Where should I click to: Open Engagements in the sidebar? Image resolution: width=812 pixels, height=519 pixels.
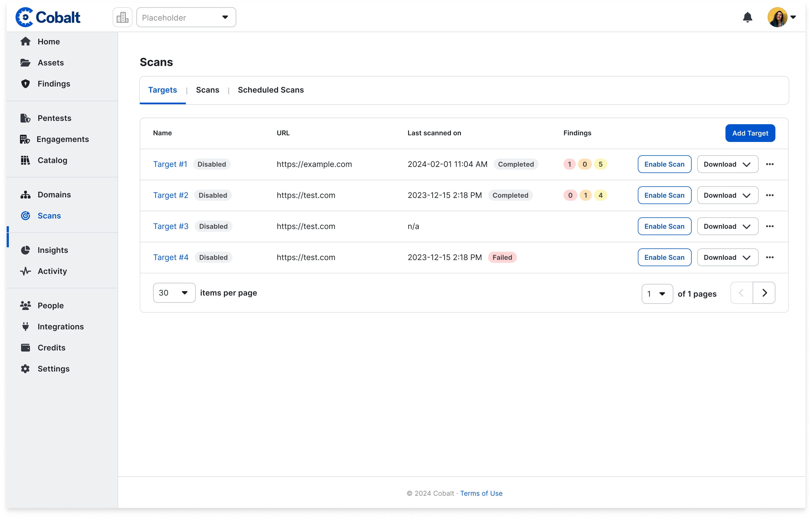(62, 139)
